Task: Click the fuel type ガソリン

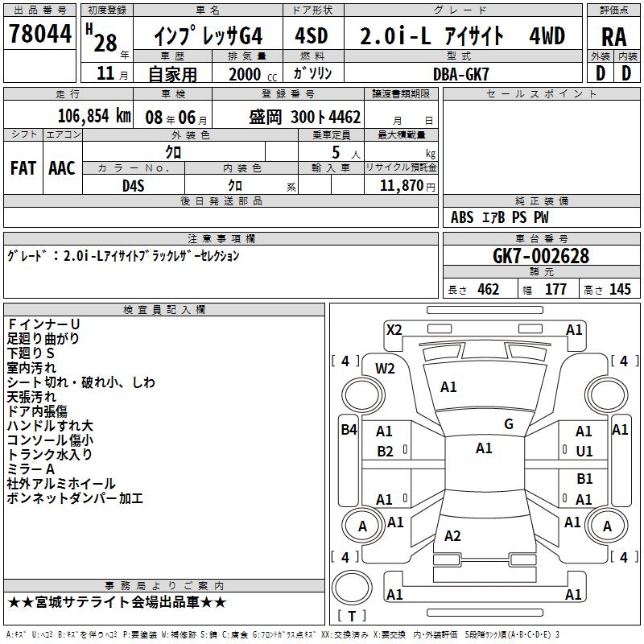Action: click(x=312, y=73)
